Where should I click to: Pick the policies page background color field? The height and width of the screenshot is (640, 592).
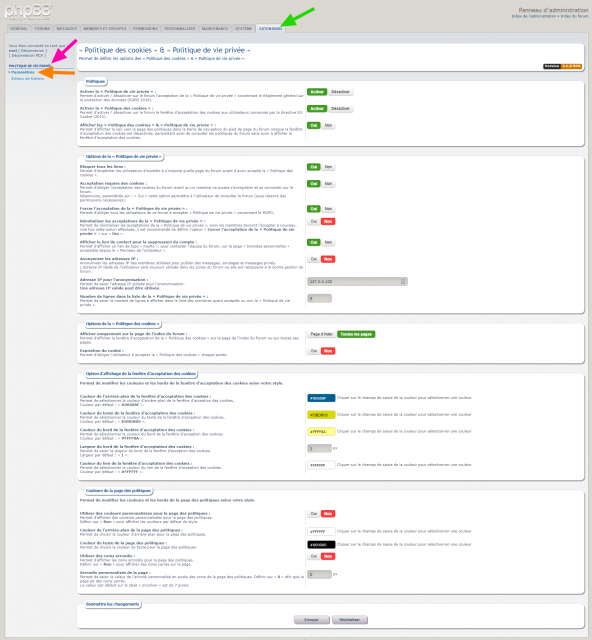click(321, 532)
